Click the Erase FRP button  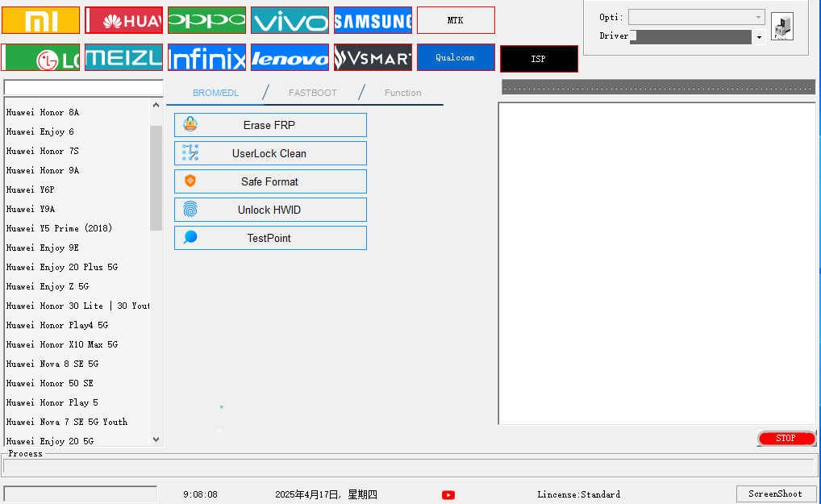point(270,125)
